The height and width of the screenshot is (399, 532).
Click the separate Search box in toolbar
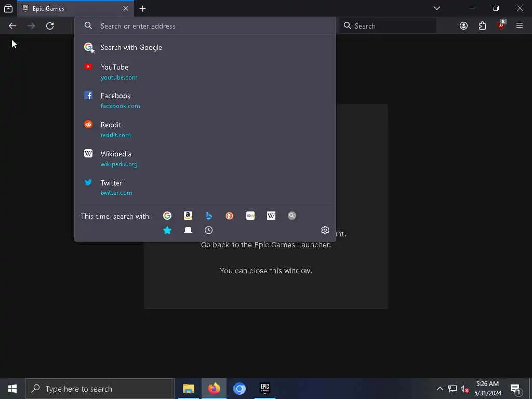click(388, 26)
